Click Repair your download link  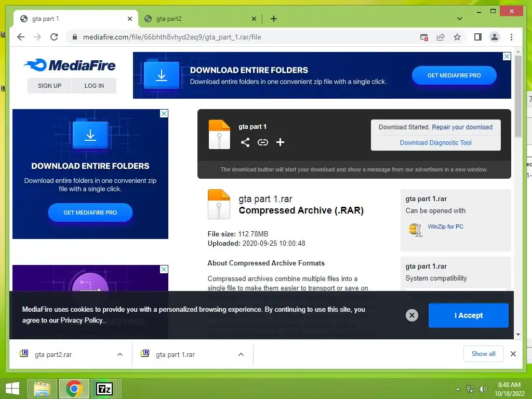[462, 127]
